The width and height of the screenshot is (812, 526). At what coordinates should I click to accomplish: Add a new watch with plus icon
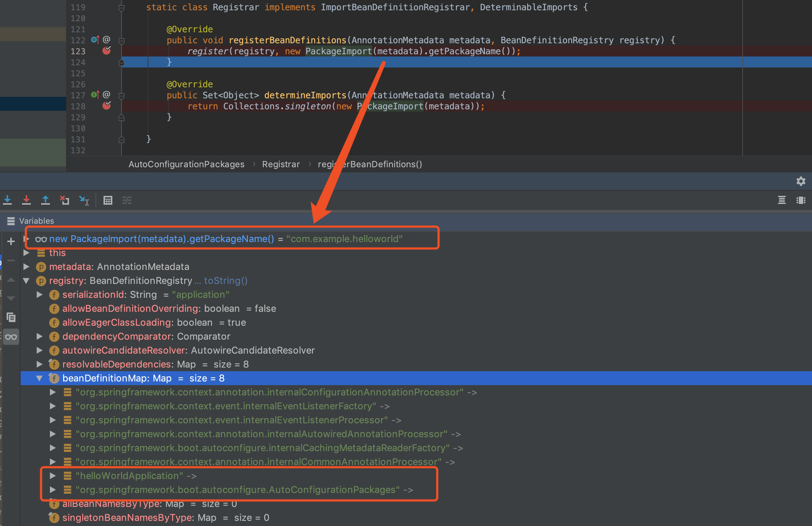tap(11, 241)
